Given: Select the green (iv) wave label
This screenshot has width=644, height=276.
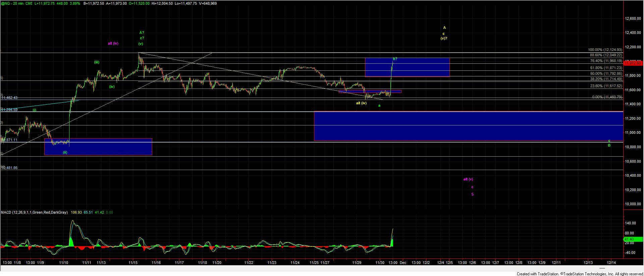Looking at the screenshot, I should pos(112,87).
